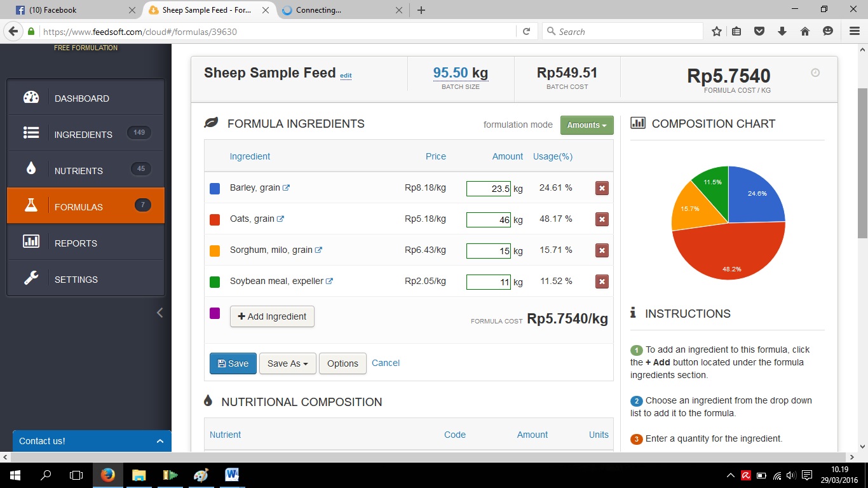The image size is (868, 488).
Task: Collapse the left sidebar with the chevron
Action: 159,312
